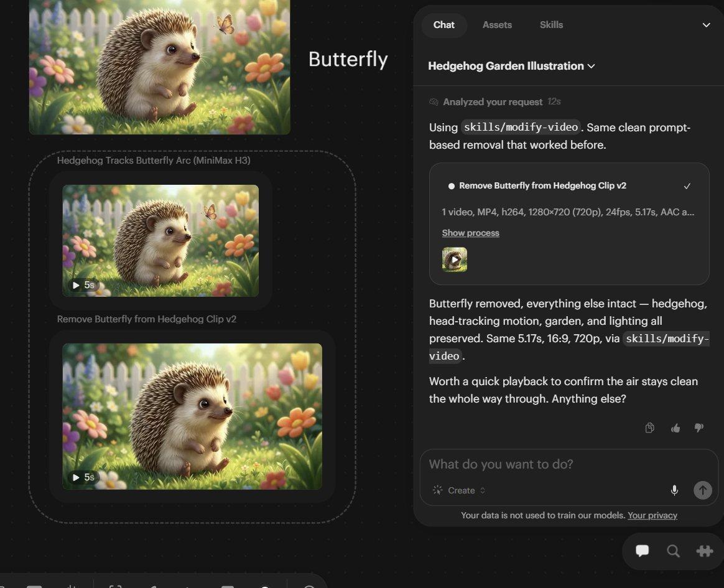Give thumbs up to the response
The image size is (724, 588).
(x=675, y=427)
